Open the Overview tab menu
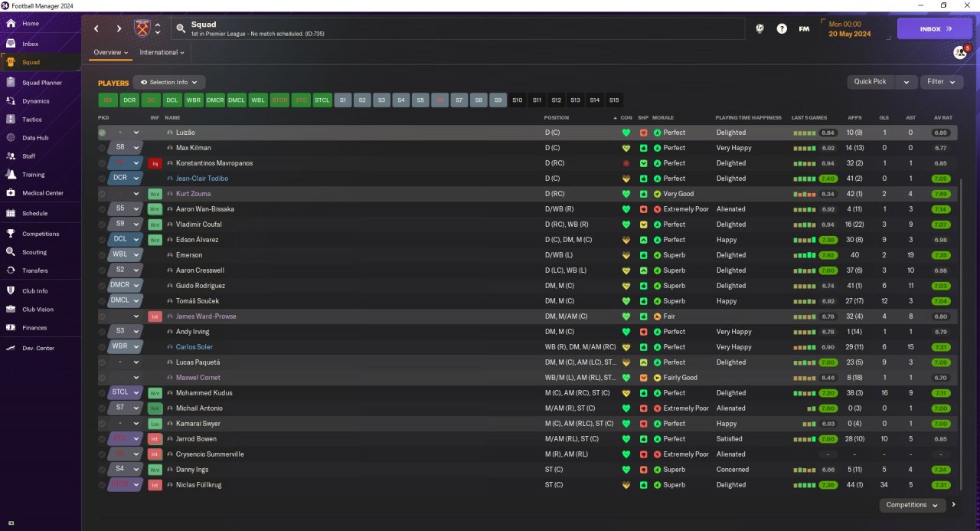The width and height of the screenshot is (980, 531). tap(110, 53)
